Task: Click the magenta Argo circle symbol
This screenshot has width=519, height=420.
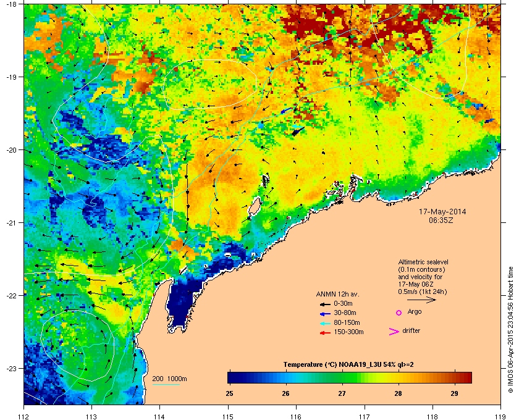Action: pos(399,313)
